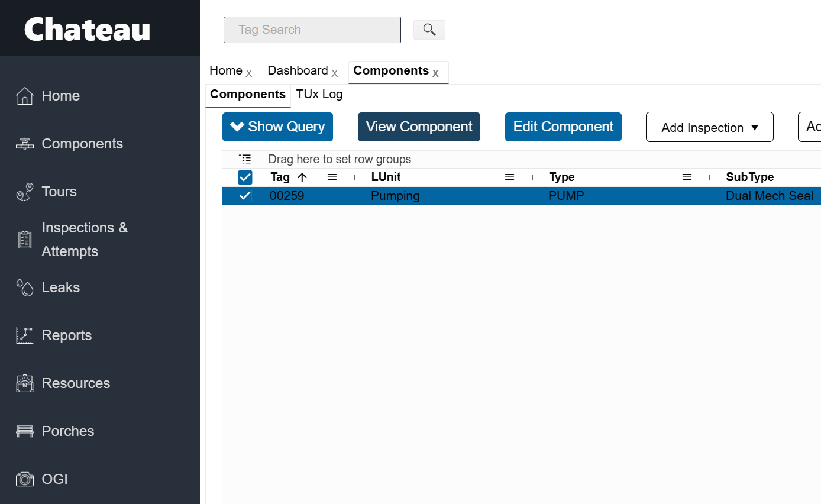Close the top-level Components tab
Viewport: 821px width, 504px height.
tap(435, 73)
